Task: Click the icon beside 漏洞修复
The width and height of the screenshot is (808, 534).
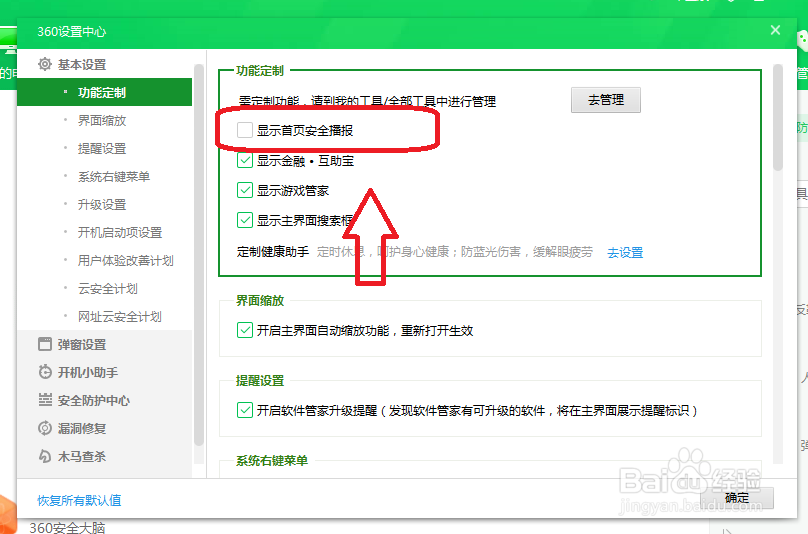Action: tap(45, 428)
